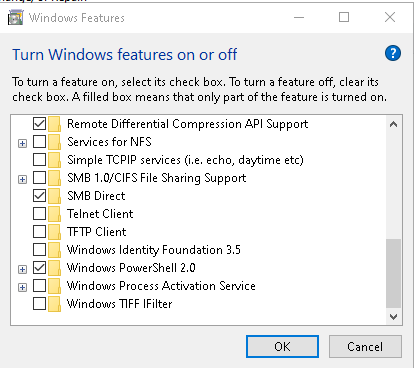Select the Windows PowerShell 2.0 label

[x=131, y=268]
